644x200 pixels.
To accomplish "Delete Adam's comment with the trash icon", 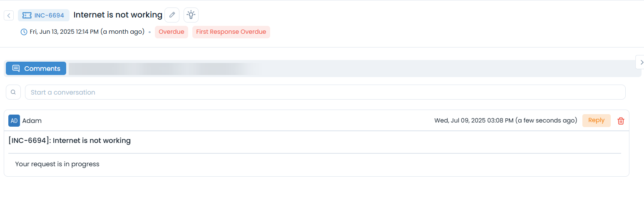I will click(621, 121).
